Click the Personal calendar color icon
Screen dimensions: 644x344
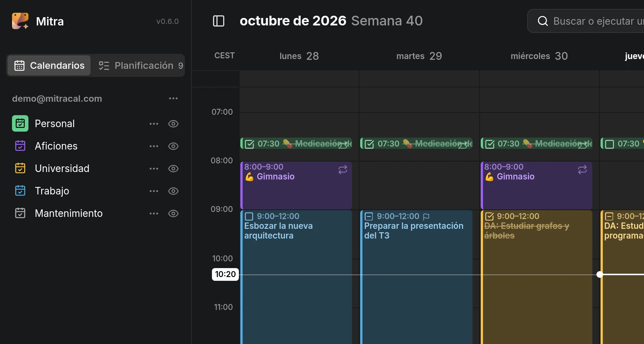click(x=20, y=123)
